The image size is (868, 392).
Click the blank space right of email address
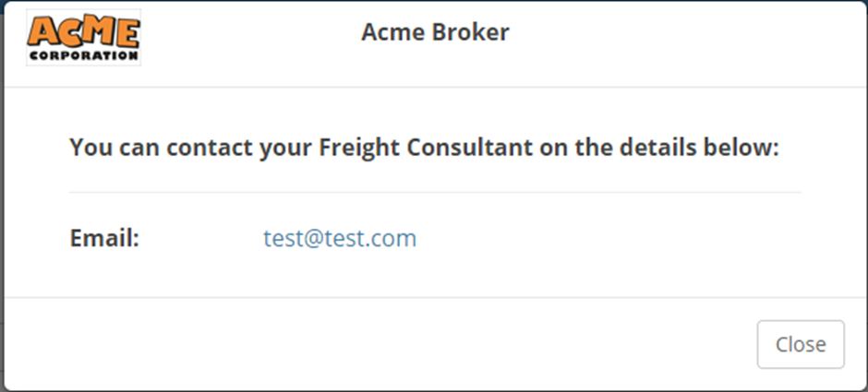[x=600, y=239]
